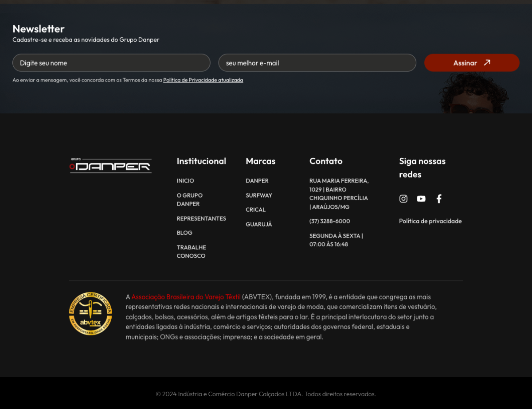Click 'Cadastre-se e receba as novidades' subtitle
Screen dimensions: 532x409
(86, 40)
